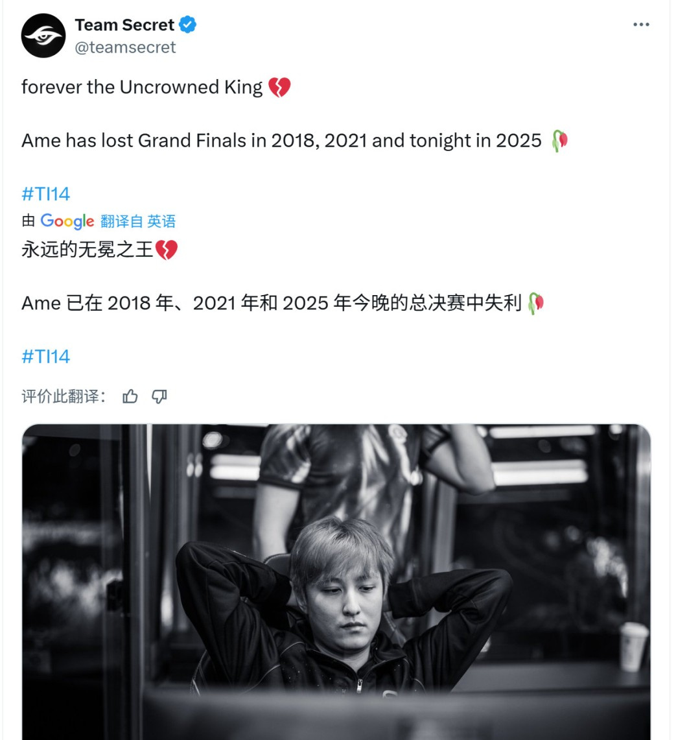The image size is (700, 740).
Task: Click the 评价此翻译 rating label
Action: point(65,396)
